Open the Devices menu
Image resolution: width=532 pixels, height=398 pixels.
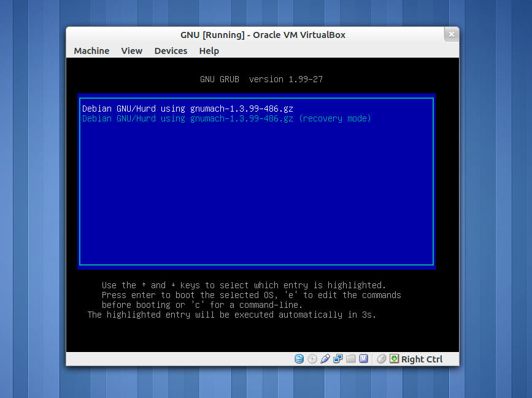pos(171,51)
